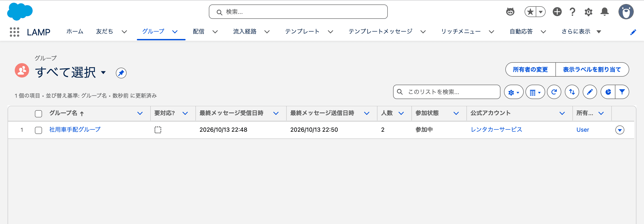Open the global create plus icon
Viewport: 644px width, 224px height.
[557, 11]
